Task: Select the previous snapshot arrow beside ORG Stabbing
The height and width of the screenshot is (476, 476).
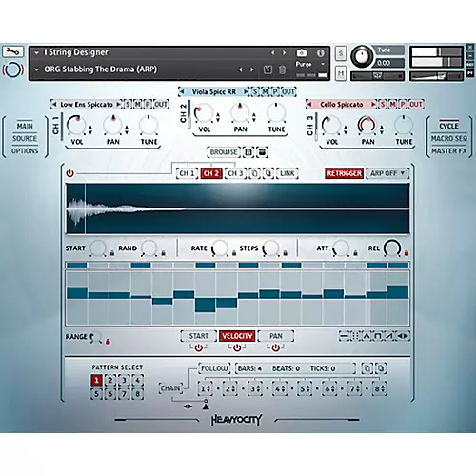Action: [x=241, y=69]
